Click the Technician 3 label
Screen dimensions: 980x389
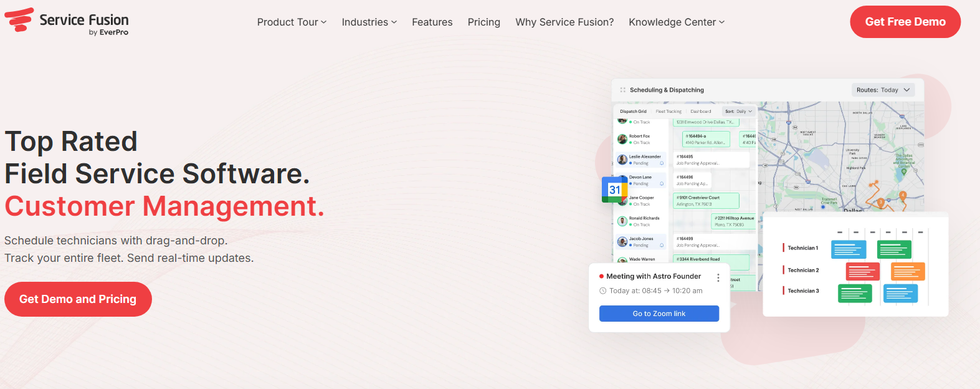(x=803, y=291)
